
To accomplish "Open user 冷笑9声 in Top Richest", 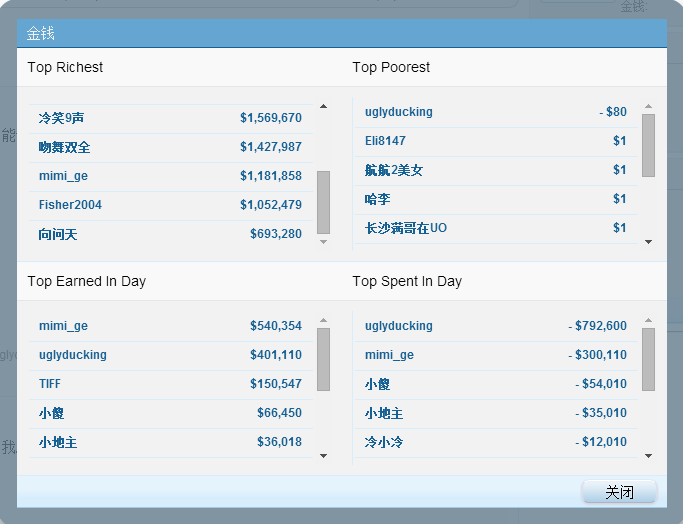I will tap(62, 118).
